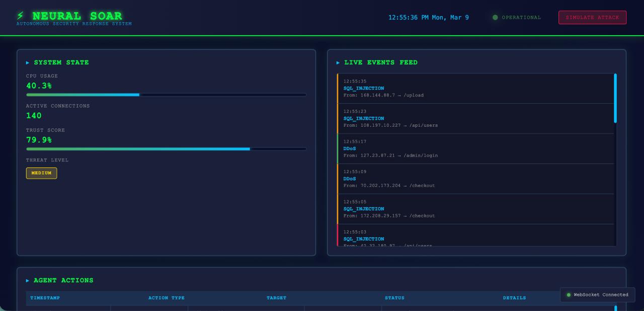Select the 12:55:35 SQL_INJECTION event entry

click(x=473, y=88)
